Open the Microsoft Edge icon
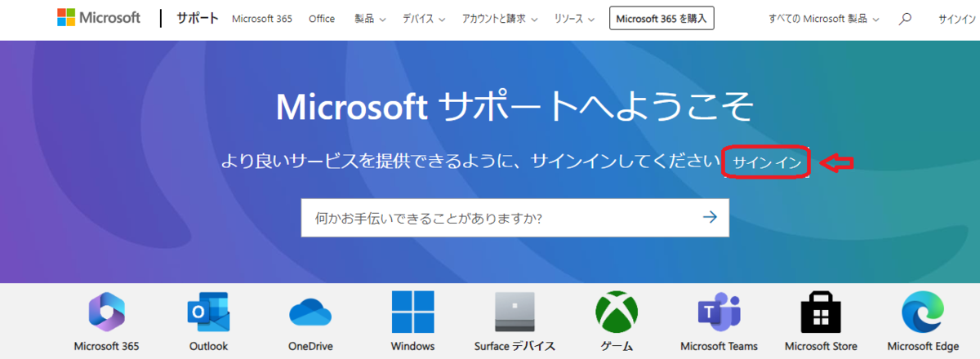 coord(923,312)
